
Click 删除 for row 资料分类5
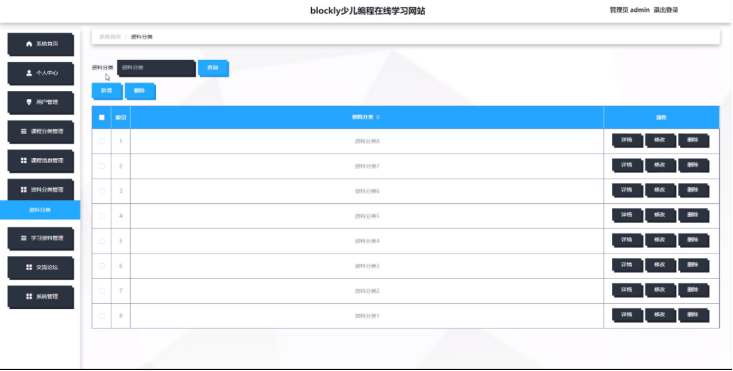tap(693, 215)
